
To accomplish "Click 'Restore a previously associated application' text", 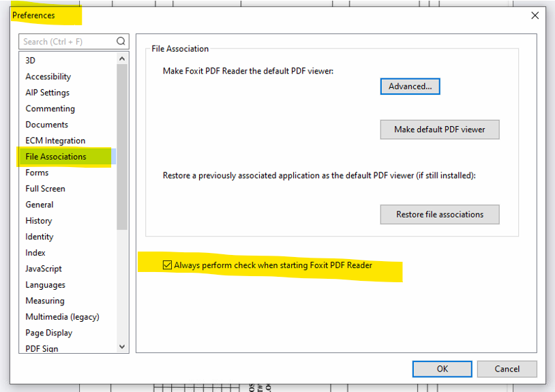I will pos(241,175).
